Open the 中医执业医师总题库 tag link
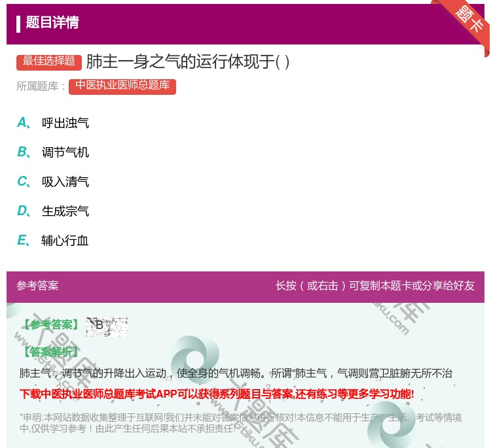491x448 pixels. tap(122, 86)
